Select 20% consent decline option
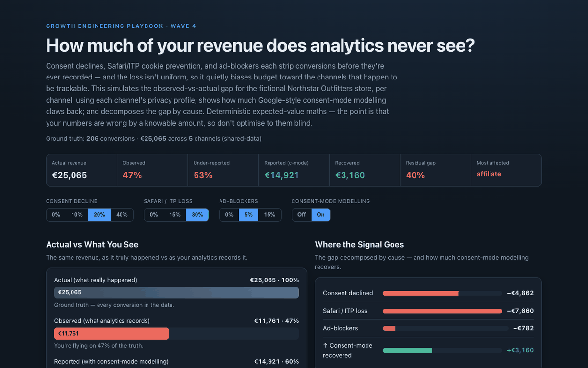Image resolution: width=588 pixels, height=368 pixels. point(99,215)
